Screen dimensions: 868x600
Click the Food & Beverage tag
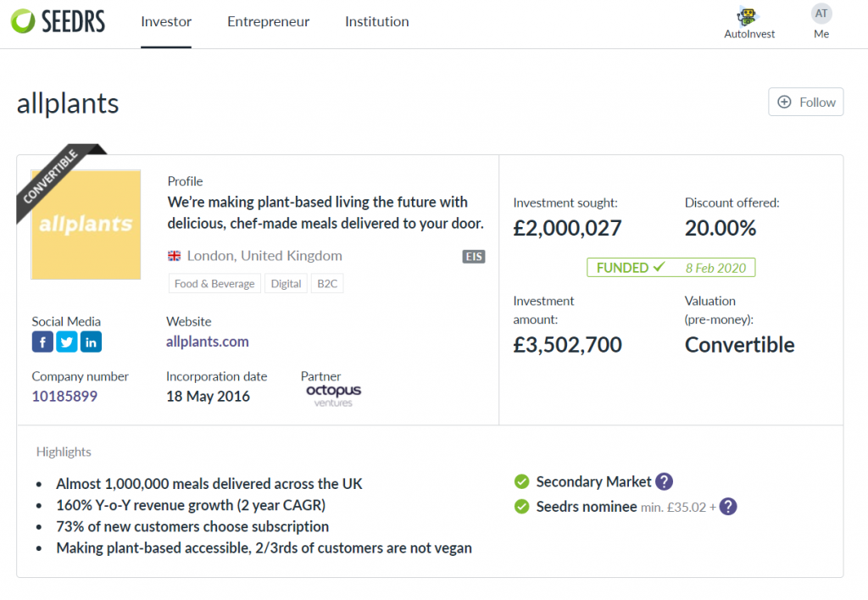pyautogui.click(x=214, y=283)
